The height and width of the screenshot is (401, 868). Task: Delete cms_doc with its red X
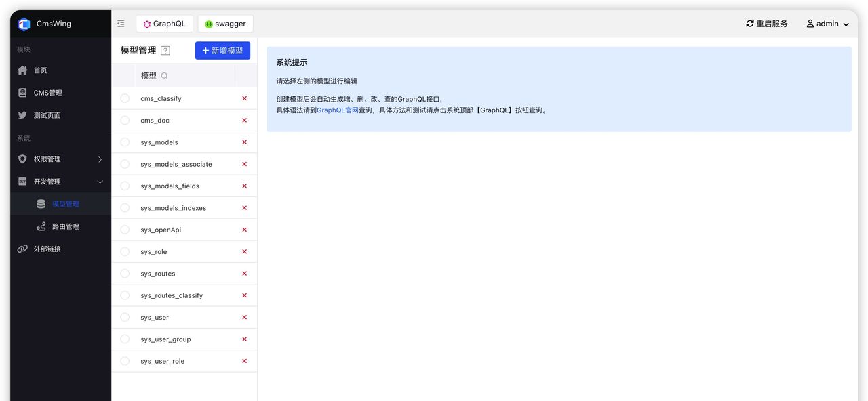point(245,120)
